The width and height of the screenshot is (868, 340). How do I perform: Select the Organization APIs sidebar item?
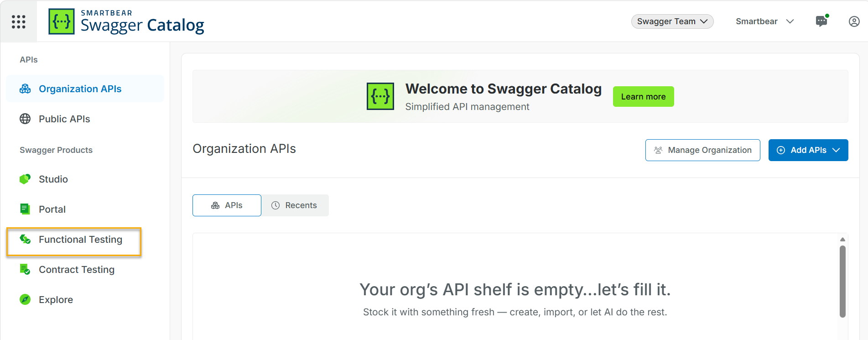[x=85, y=89]
